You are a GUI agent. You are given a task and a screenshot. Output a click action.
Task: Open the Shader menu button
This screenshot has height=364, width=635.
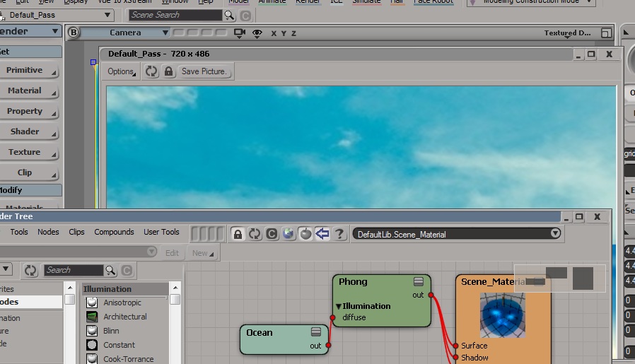coord(29,131)
